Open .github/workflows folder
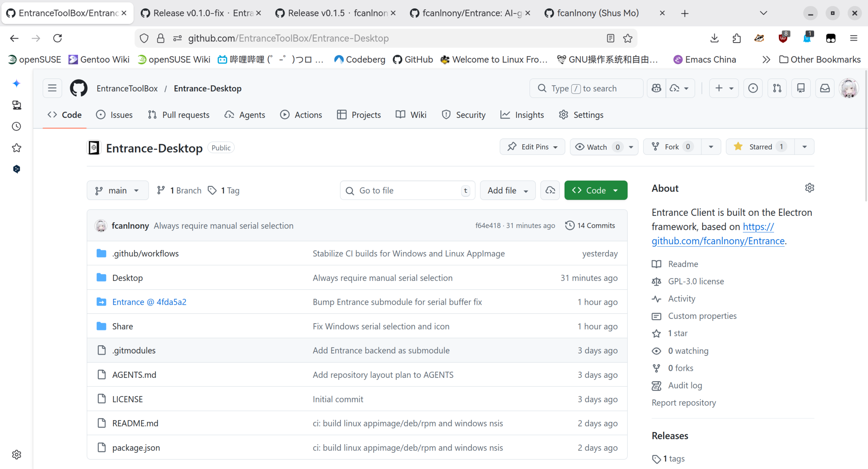 (x=145, y=253)
